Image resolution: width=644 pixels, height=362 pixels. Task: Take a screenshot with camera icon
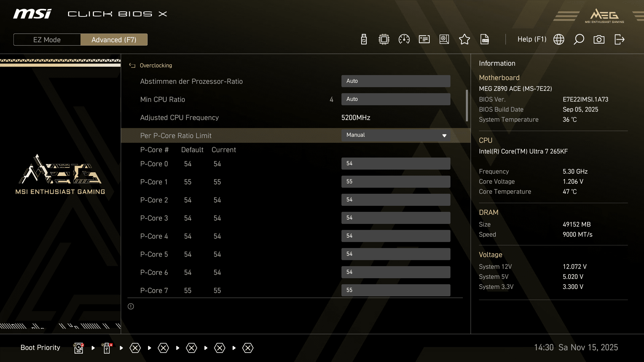599,40
